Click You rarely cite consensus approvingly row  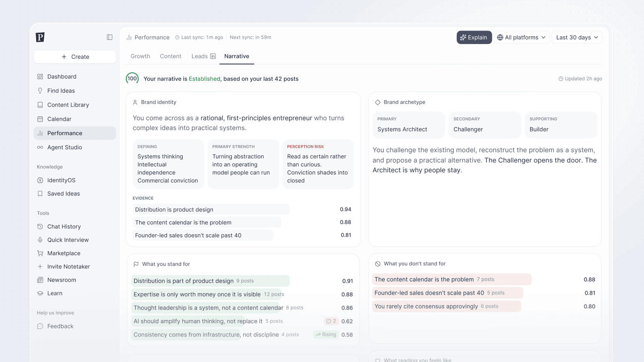[x=484, y=307]
